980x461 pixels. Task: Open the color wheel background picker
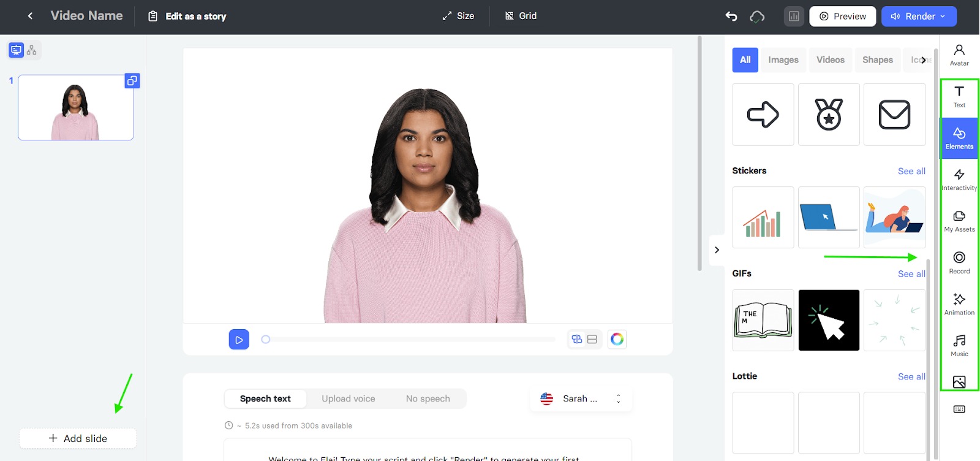617,339
